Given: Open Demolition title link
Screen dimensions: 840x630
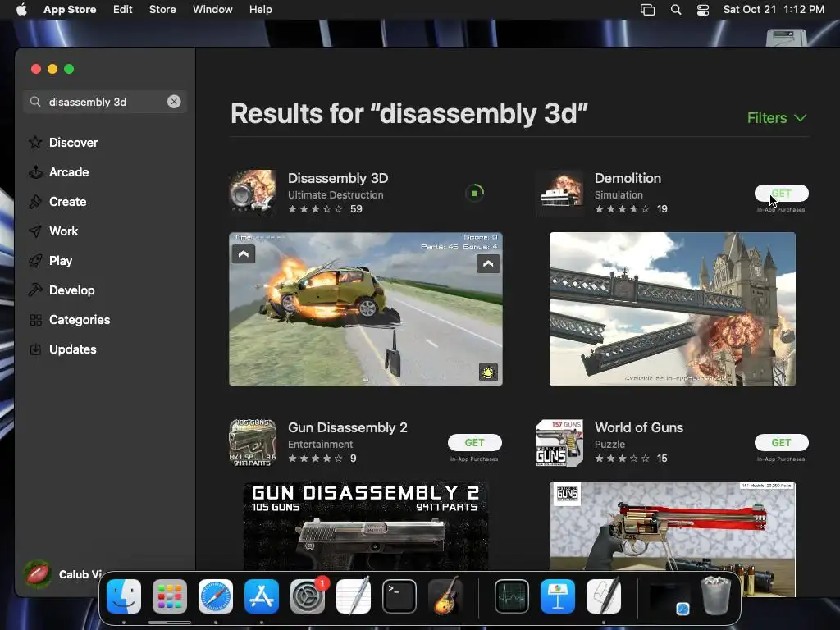Looking at the screenshot, I should [x=628, y=178].
